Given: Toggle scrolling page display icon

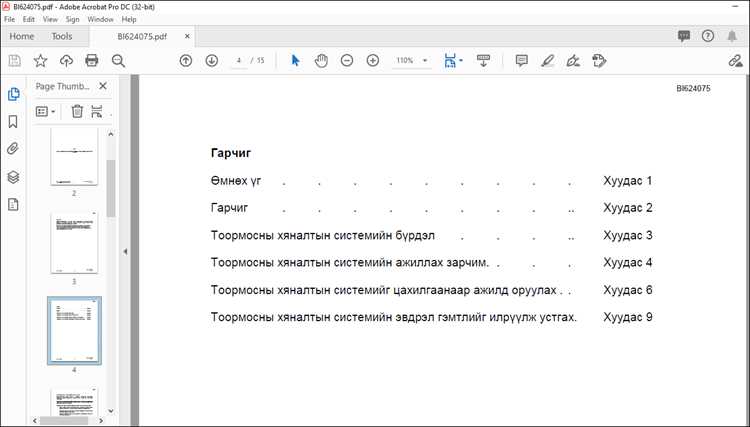Looking at the screenshot, I should pos(483,61).
